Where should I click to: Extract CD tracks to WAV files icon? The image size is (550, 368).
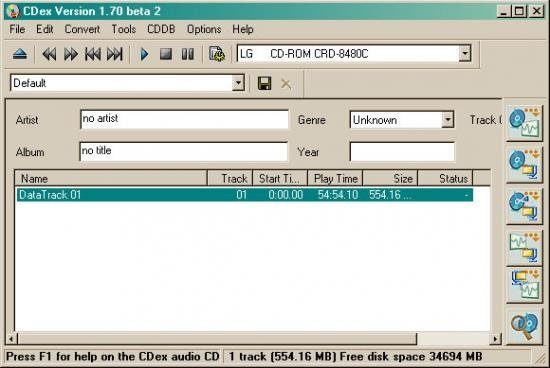524,122
